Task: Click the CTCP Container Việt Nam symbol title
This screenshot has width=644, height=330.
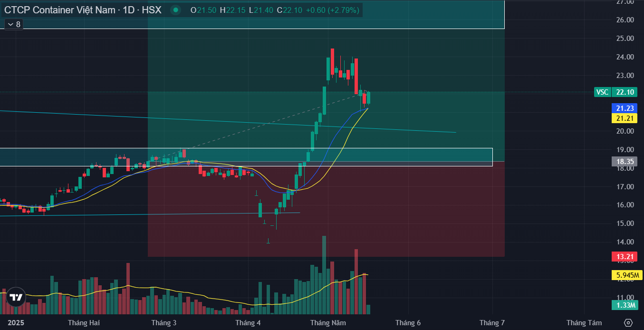Action: click(x=83, y=10)
